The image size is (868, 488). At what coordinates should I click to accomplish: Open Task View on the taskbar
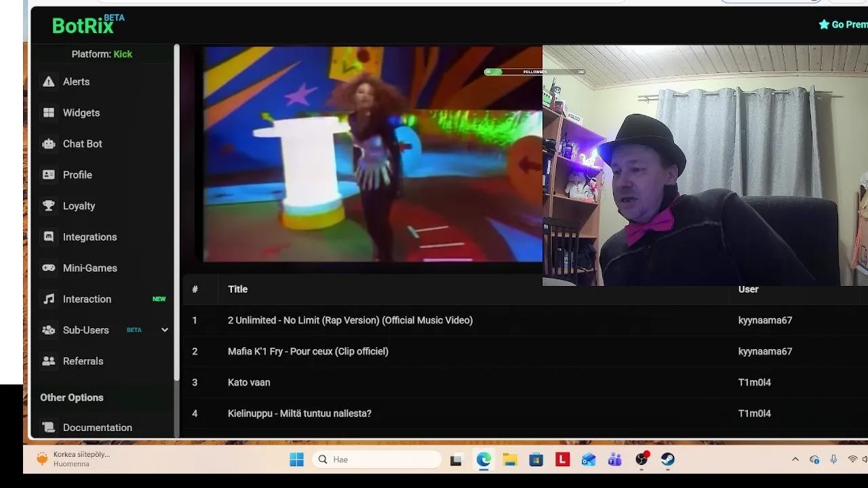pyautogui.click(x=456, y=460)
